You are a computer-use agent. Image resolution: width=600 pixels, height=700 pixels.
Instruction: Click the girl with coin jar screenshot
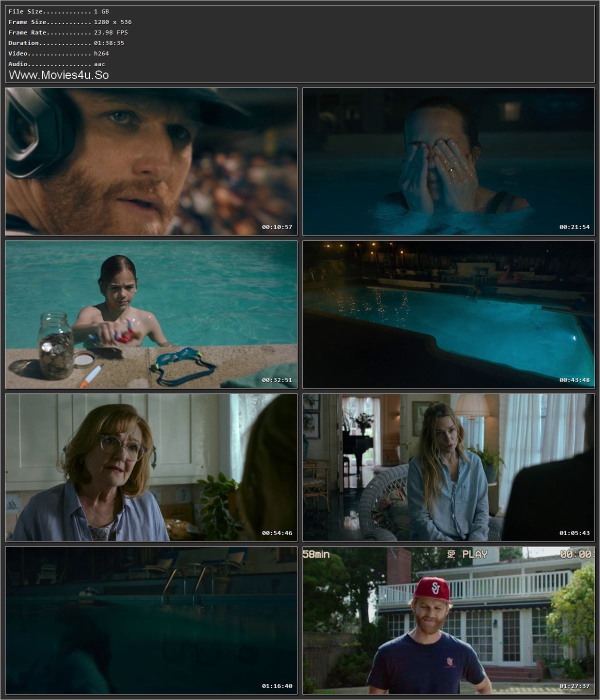pyautogui.click(x=150, y=312)
